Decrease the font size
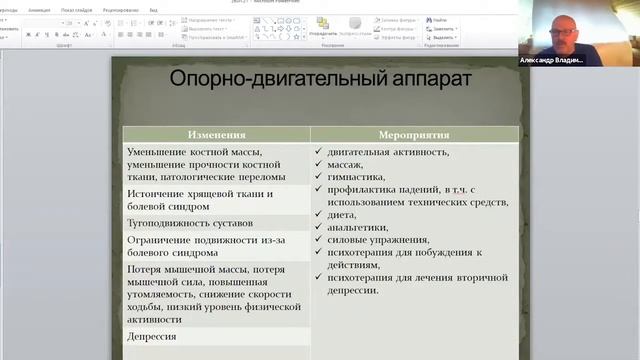This screenshot has height=360, width=640. click(x=95, y=24)
